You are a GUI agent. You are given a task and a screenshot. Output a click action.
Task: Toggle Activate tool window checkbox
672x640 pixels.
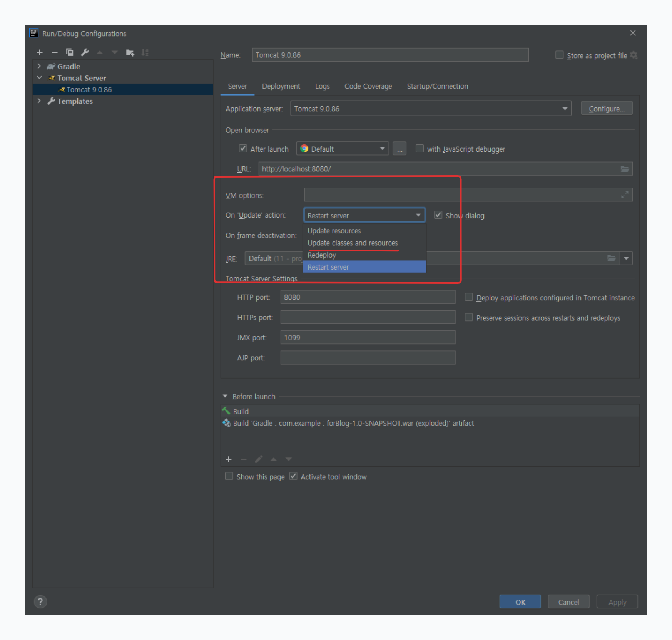(x=293, y=476)
